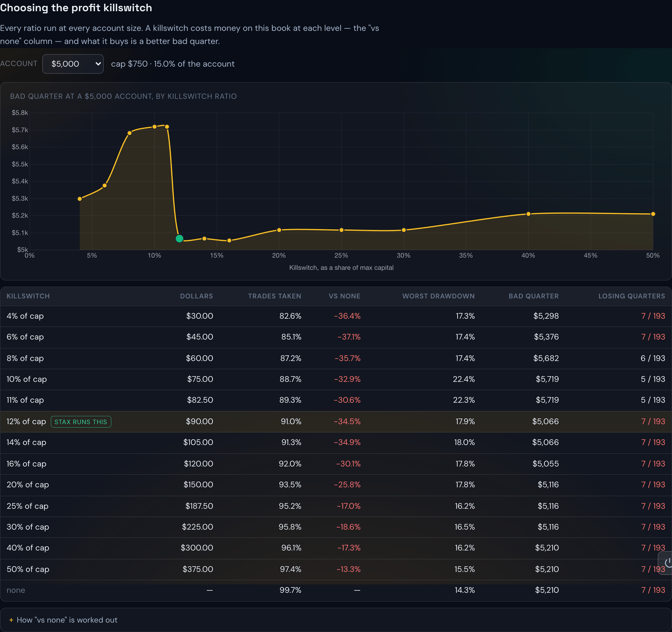The width and height of the screenshot is (672, 632).
Task: Click the "−37.1%" vs none cell
Action: [x=349, y=337]
